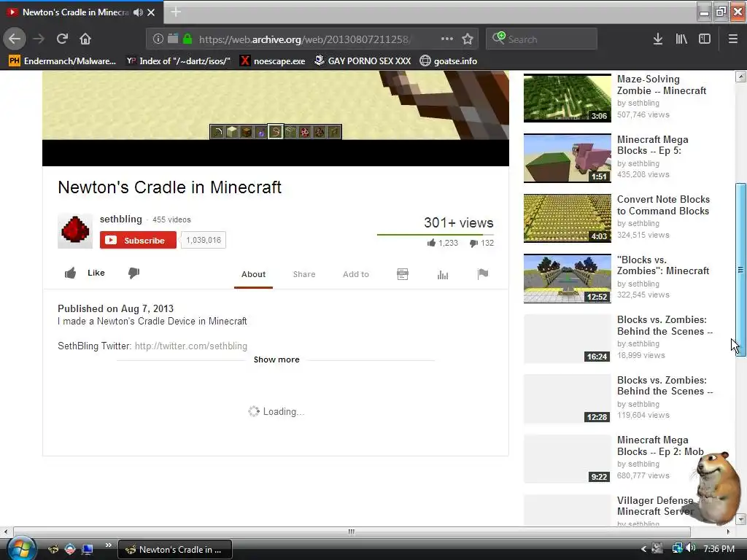Mute the tab using speaker icon
The width and height of the screenshot is (747, 560).
pos(138,12)
